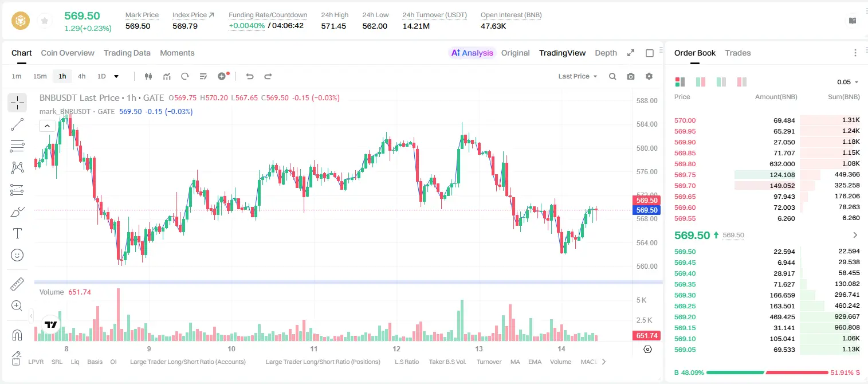Open the emoji sticker tool
Viewport: 868px width, 384px height.
17,255
